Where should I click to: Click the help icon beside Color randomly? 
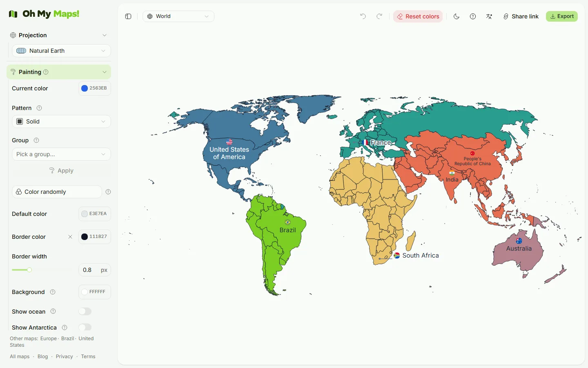coord(108,192)
